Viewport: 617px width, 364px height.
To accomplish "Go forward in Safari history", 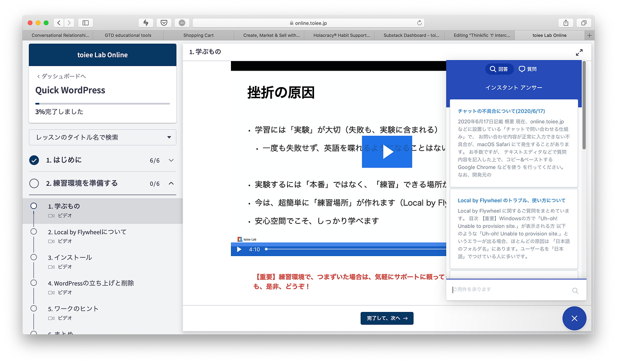I will (x=69, y=23).
